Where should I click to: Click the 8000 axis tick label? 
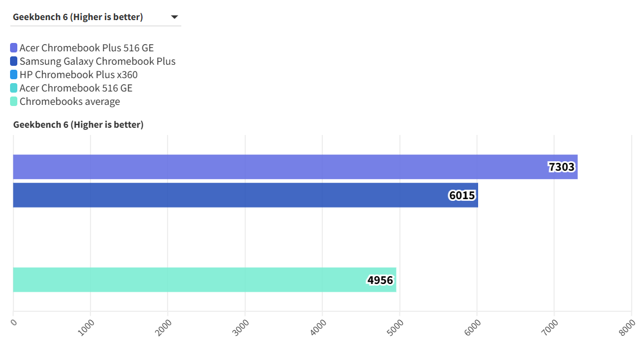click(627, 327)
